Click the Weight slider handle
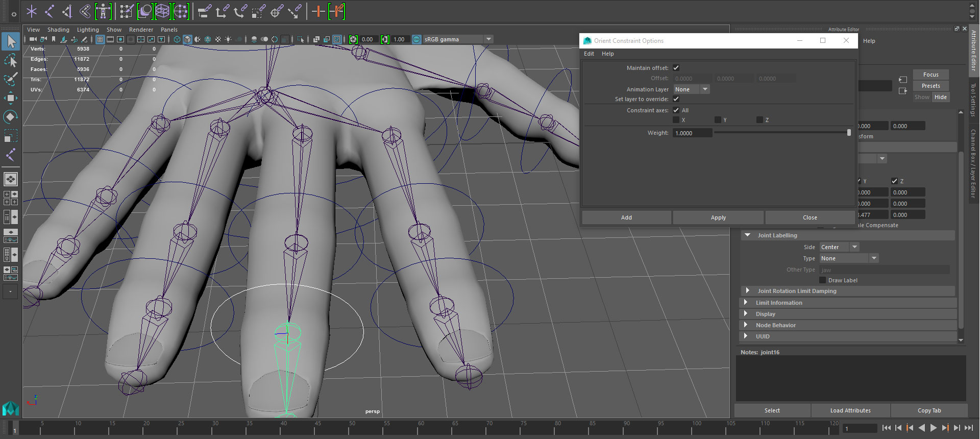This screenshot has width=980, height=439. pos(849,133)
